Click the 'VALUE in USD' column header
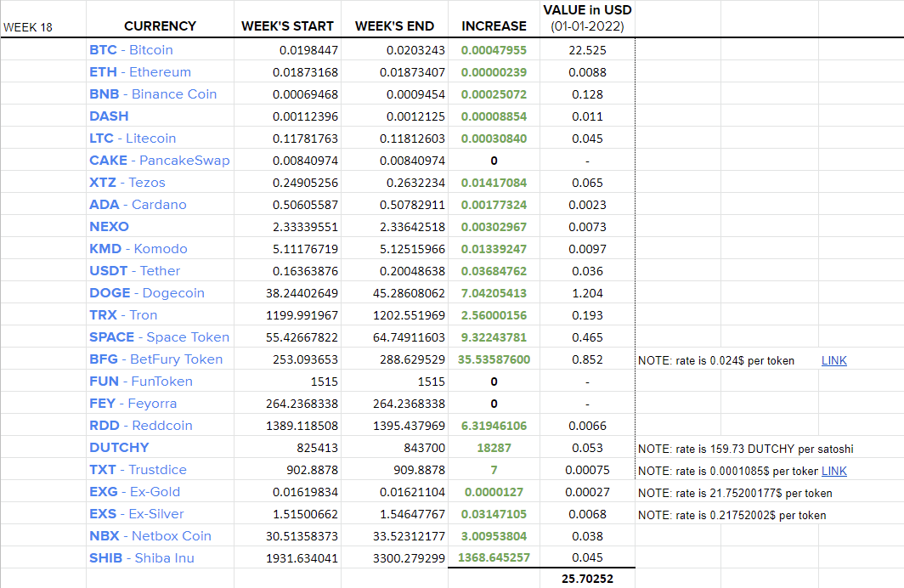Viewport: 904px width, 588px height. click(x=587, y=18)
